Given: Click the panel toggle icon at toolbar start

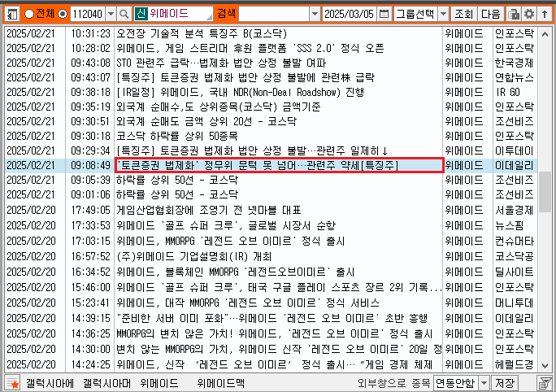Looking at the screenshot, I should point(13,14).
